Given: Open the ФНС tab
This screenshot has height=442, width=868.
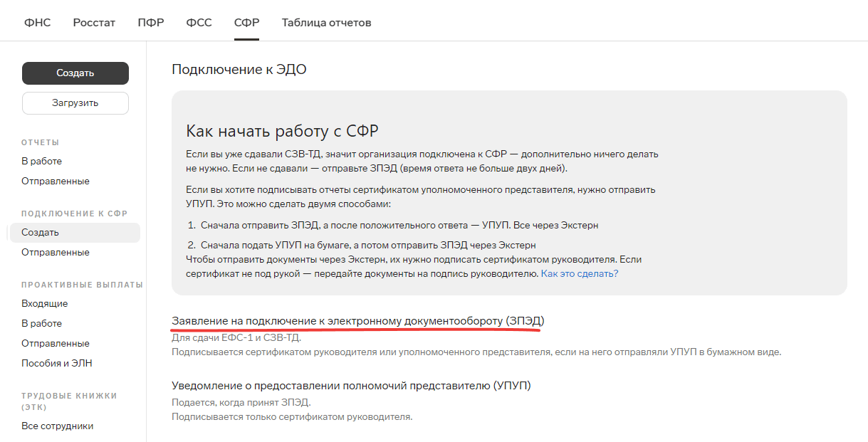Looking at the screenshot, I should point(37,22).
